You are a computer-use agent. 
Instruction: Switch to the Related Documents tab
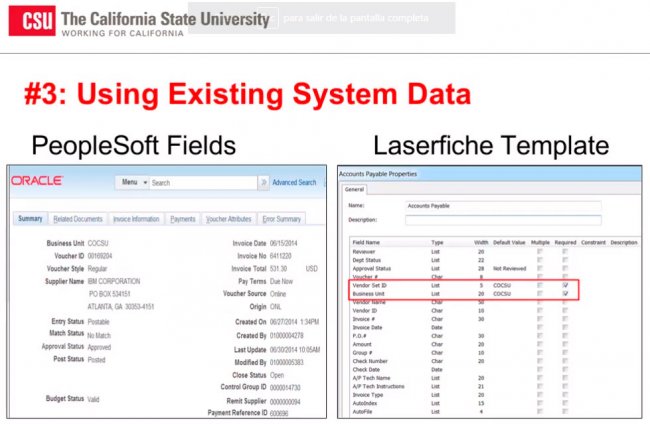click(78, 219)
